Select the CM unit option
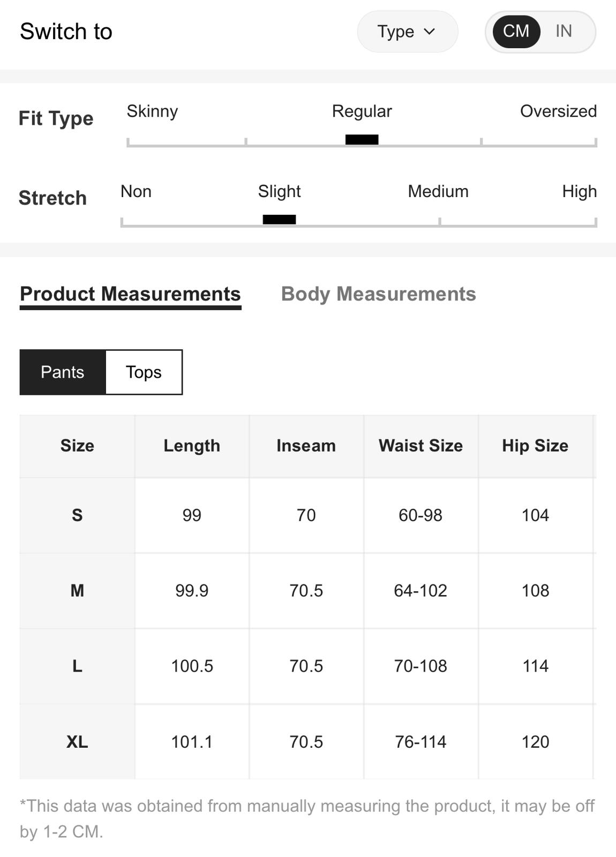Image resolution: width=616 pixels, height=857 pixels. tap(516, 31)
